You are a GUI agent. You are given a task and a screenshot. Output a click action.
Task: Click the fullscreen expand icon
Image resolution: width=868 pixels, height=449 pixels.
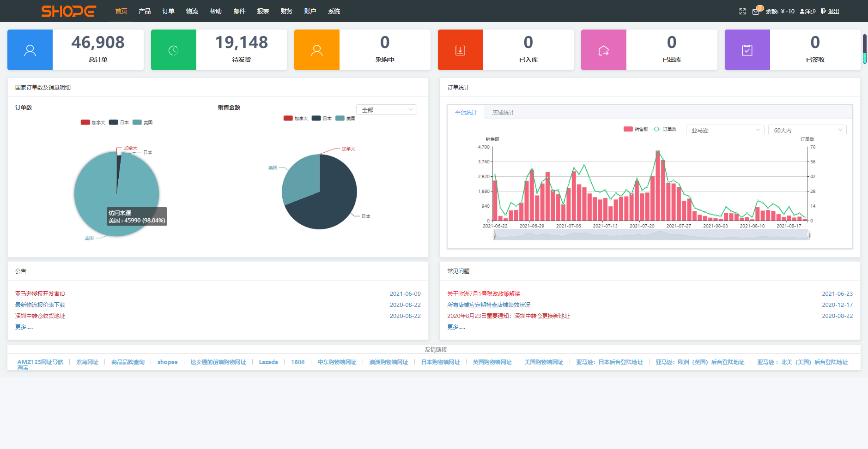click(742, 12)
